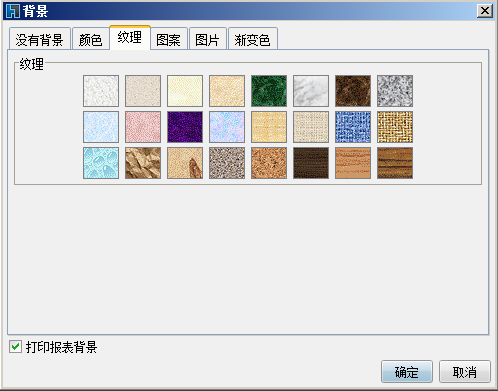Select the brown burlap weave texture
This screenshot has height=391, width=498.
coord(395,127)
